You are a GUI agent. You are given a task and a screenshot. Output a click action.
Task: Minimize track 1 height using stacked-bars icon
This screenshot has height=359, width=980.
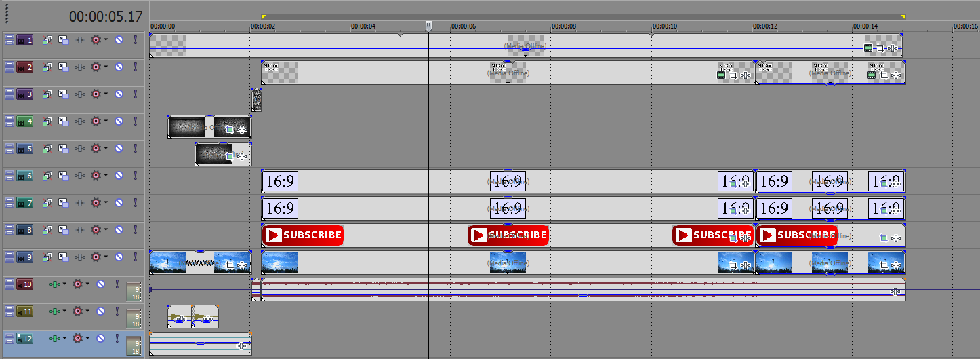[9, 40]
